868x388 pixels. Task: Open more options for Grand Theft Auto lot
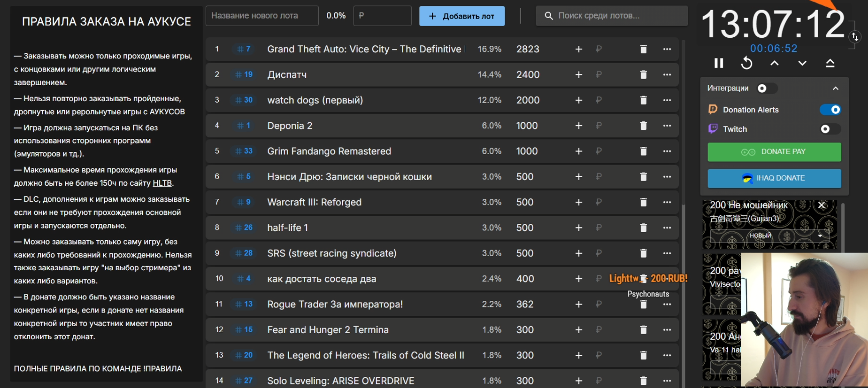pos(667,49)
